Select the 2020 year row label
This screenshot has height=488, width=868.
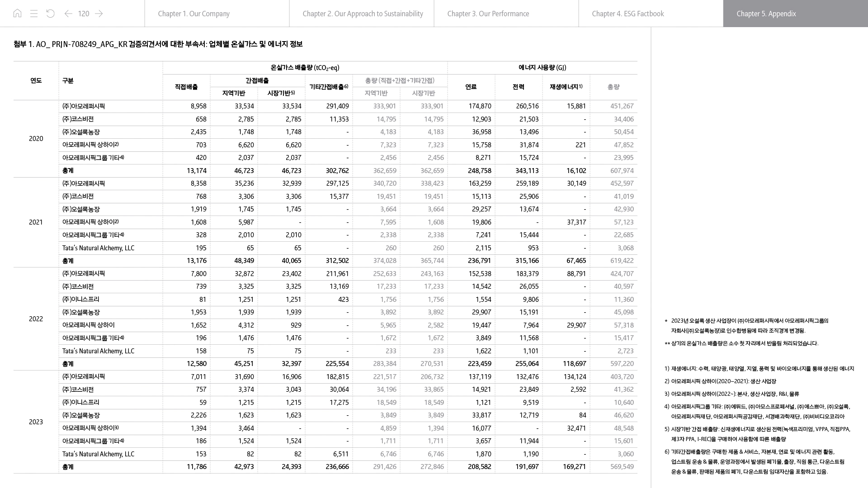pos(36,139)
